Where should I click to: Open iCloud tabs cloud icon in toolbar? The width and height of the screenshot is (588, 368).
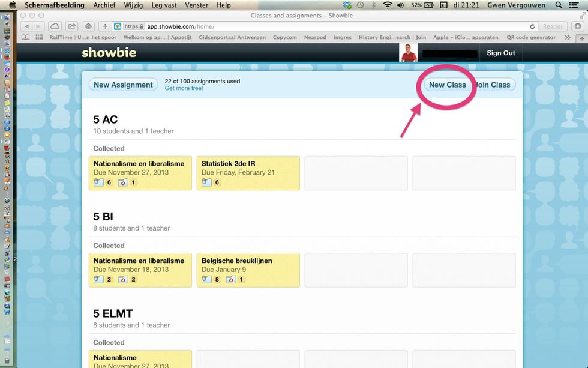pyautogui.click(x=55, y=26)
